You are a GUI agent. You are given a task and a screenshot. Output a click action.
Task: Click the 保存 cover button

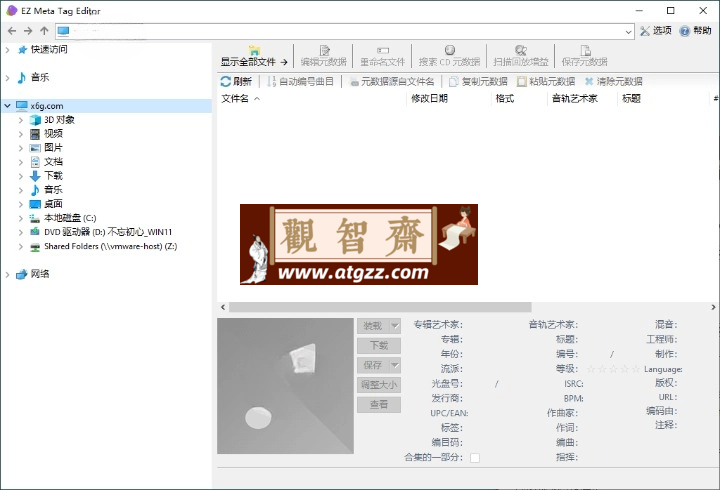[373, 366]
